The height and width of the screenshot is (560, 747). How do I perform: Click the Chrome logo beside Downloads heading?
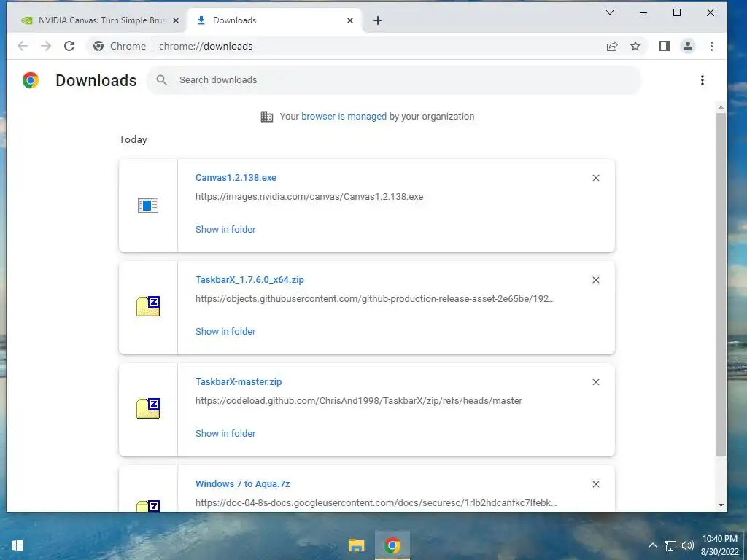coord(31,80)
